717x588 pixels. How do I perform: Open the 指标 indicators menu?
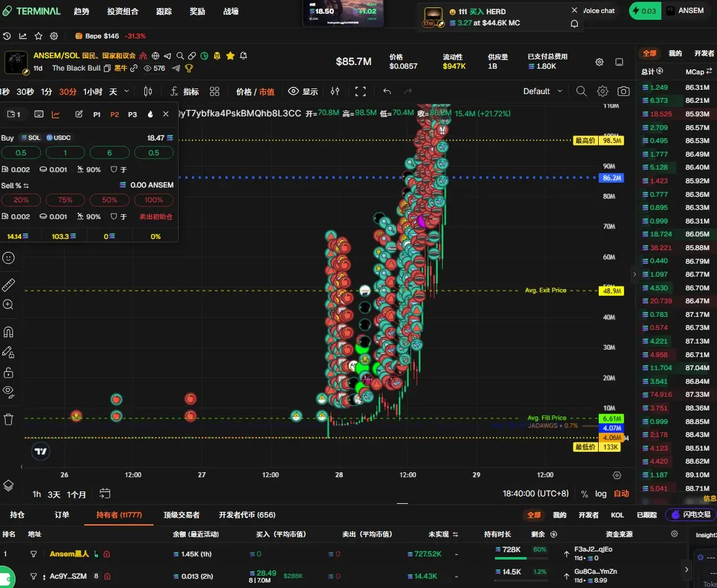(185, 92)
